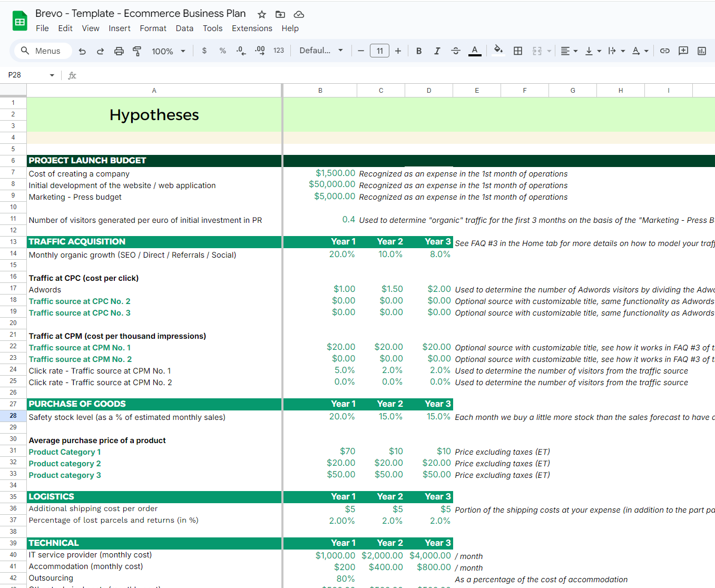Decrease decimal places
Viewport: 715px width, 588px height.
(241, 51)
